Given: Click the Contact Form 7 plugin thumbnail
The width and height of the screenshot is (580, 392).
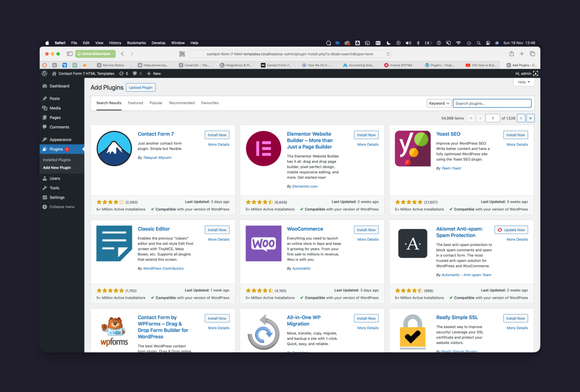Looking at the screenshot, I should pos(114,149).
